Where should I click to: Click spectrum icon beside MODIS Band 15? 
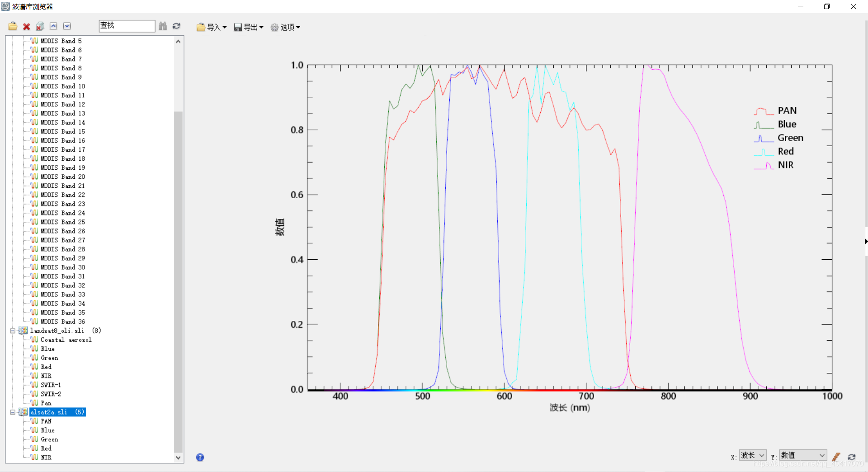tap(34, 131)
